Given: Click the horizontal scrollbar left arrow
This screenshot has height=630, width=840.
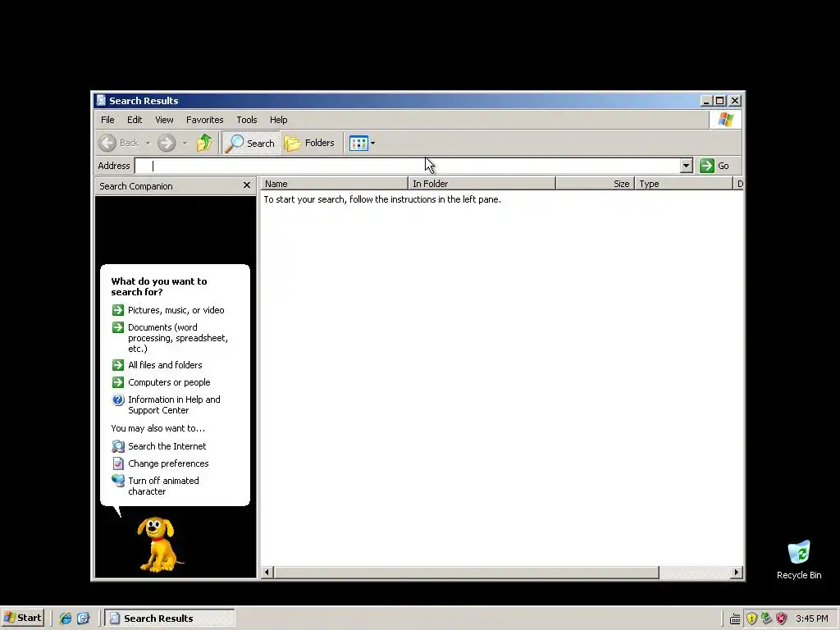Looking at the screenshot, I should coord(267,572).
